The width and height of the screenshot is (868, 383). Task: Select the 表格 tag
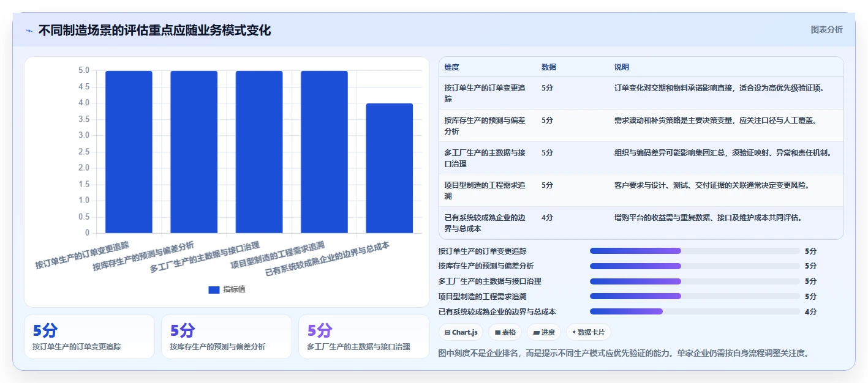pos(505,332)
